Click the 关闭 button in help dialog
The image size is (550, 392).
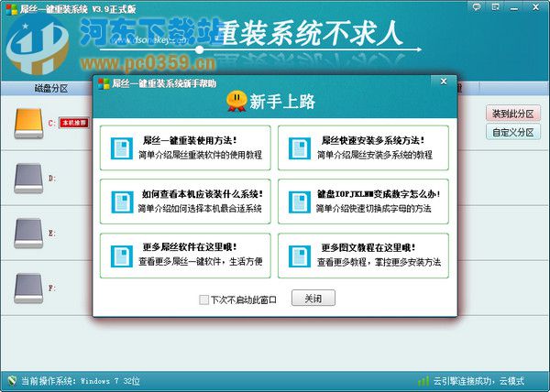coord(313,298)
